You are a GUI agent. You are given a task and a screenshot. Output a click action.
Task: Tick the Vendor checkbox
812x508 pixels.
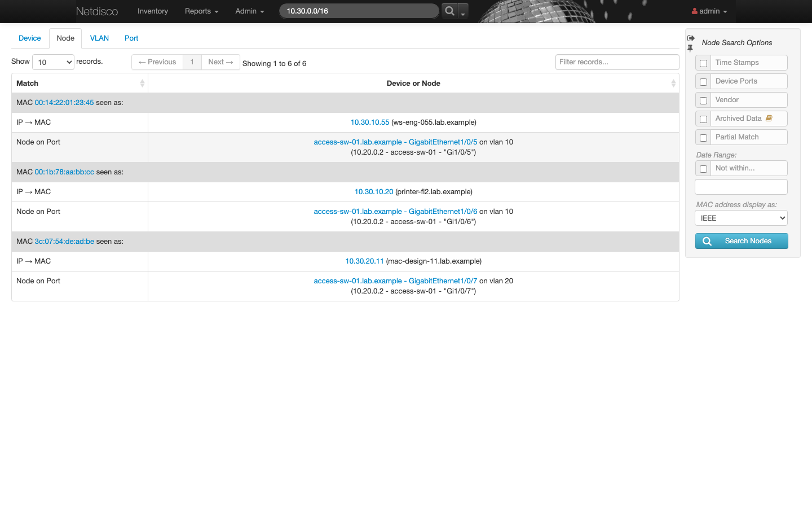[x=703, y=100]
